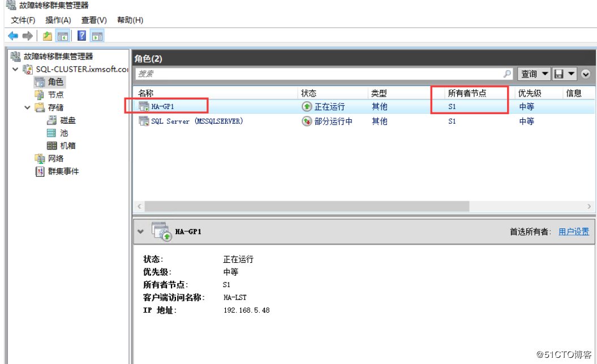Open the 查询 dropdown
This screenshot has width=597, height=364.
[535, 74]
